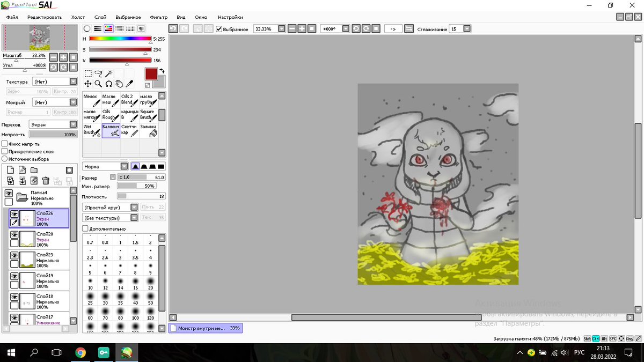Swap foreground and background colors
Viewport: 644px width, 362px height.
pos(162,71)
